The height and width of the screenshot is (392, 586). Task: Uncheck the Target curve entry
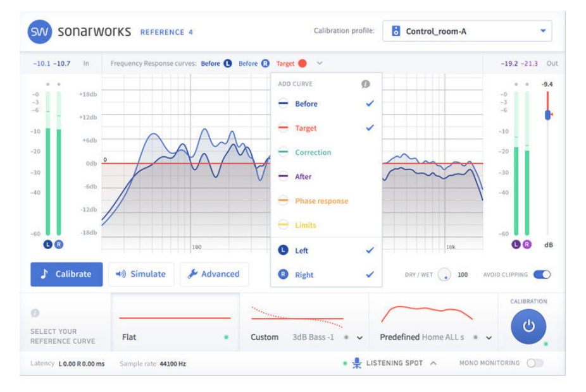tap(327, 128)
